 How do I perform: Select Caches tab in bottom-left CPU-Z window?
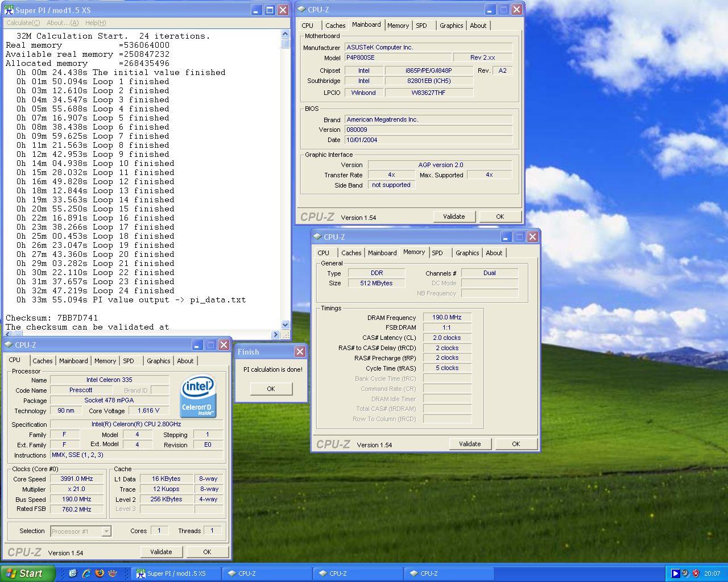point(42,361)
